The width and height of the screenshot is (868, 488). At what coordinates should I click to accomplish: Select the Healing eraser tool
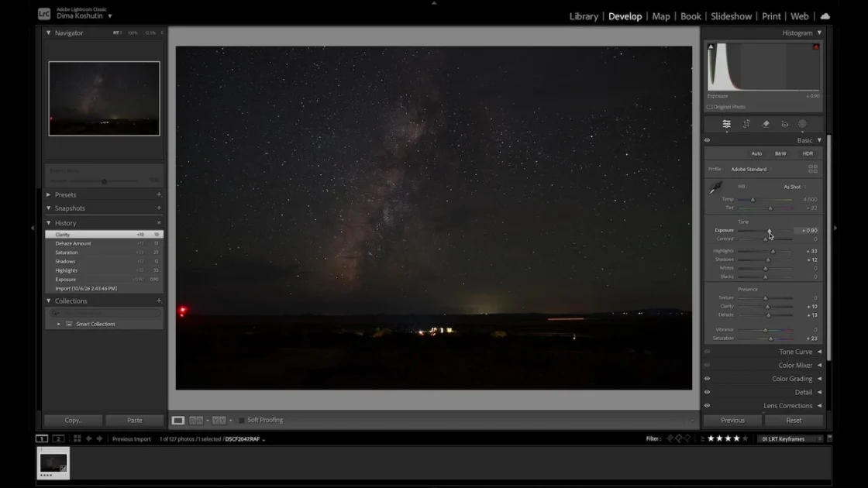coord(766,124)
